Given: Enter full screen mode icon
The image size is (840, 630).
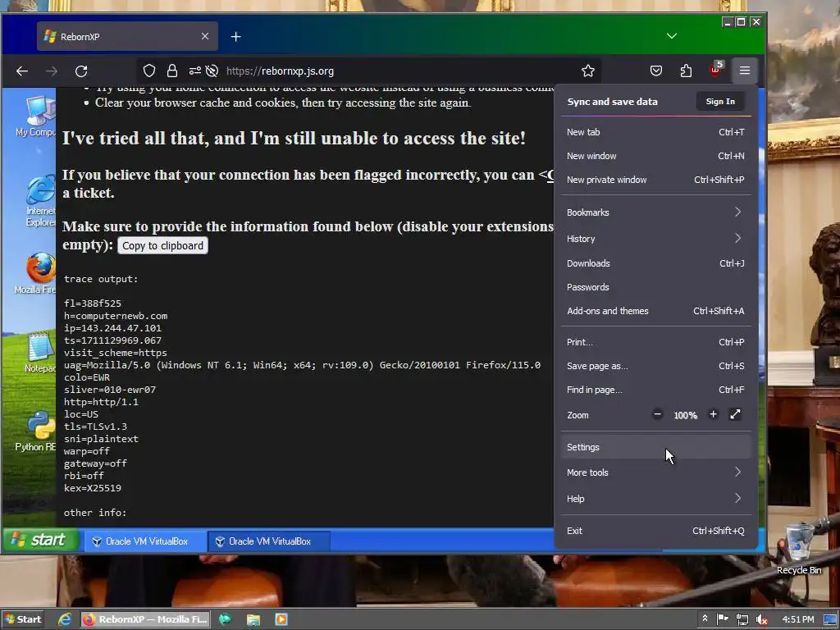Looking at the screenshot, I should click(x=735, y=414).
